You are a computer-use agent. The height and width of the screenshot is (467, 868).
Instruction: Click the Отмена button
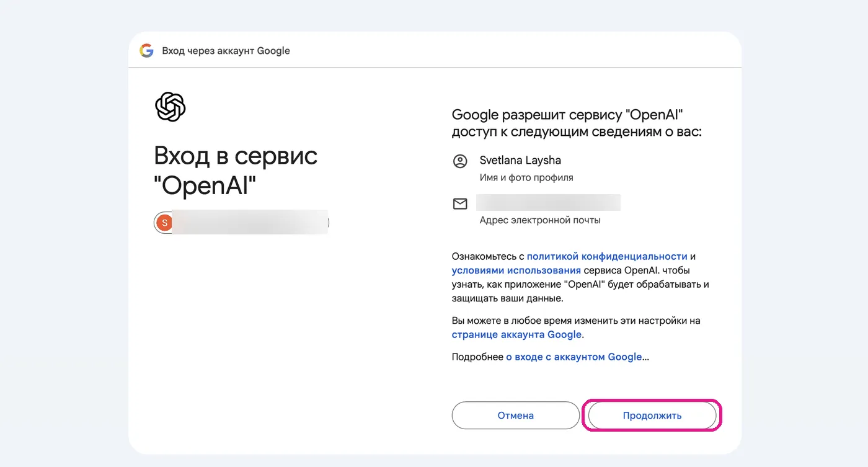tap(516, 416)
